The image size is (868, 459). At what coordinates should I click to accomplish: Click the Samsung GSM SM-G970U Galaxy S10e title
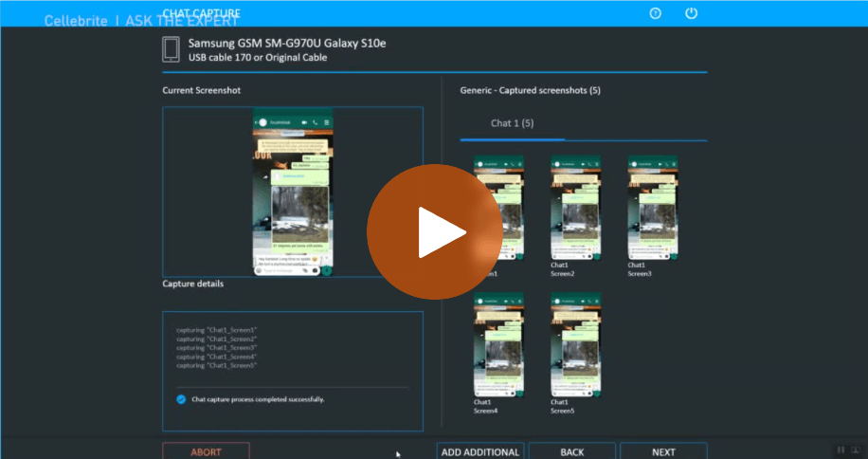click(x=287, y=44)
